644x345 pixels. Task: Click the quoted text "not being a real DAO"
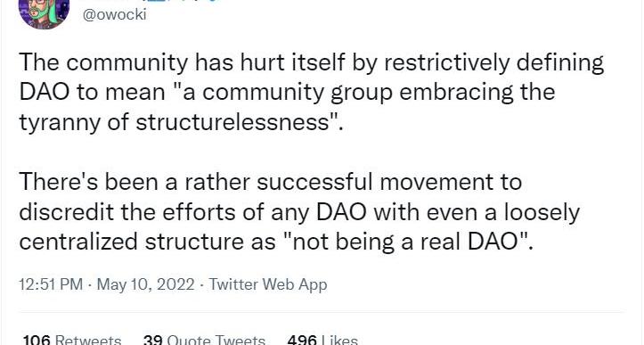tap(405, 242)
